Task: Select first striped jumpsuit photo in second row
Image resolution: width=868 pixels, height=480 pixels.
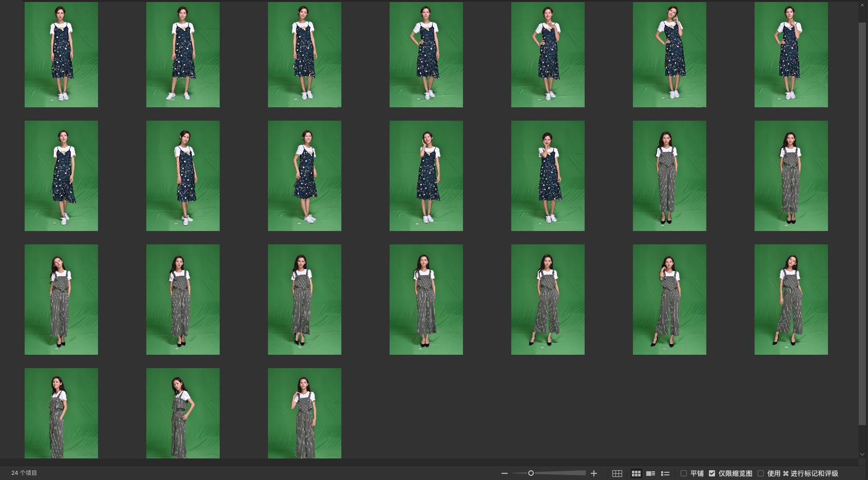Action: (669, 176)
